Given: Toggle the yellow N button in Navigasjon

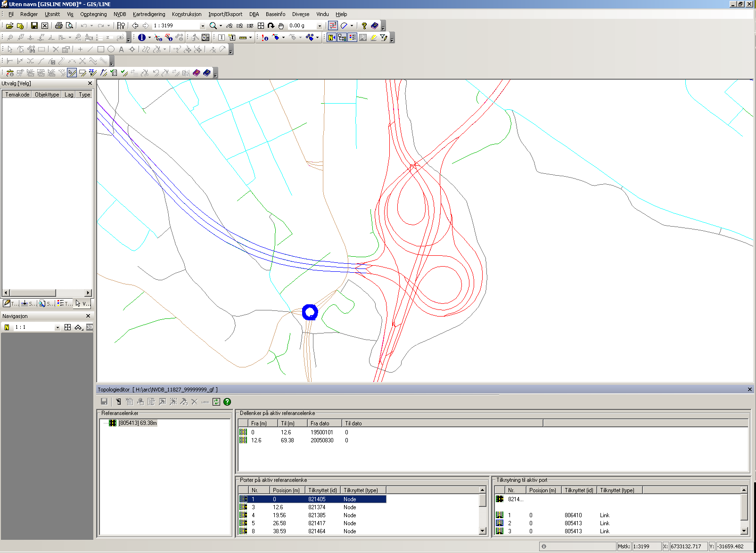Looking at the screenshot, I should 7,327.
